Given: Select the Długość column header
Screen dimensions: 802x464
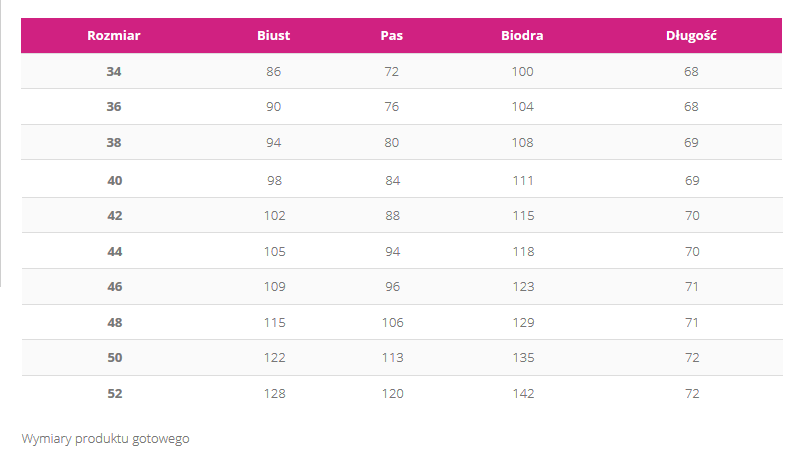Looking at the screenshot, I should tap(692, 36).
